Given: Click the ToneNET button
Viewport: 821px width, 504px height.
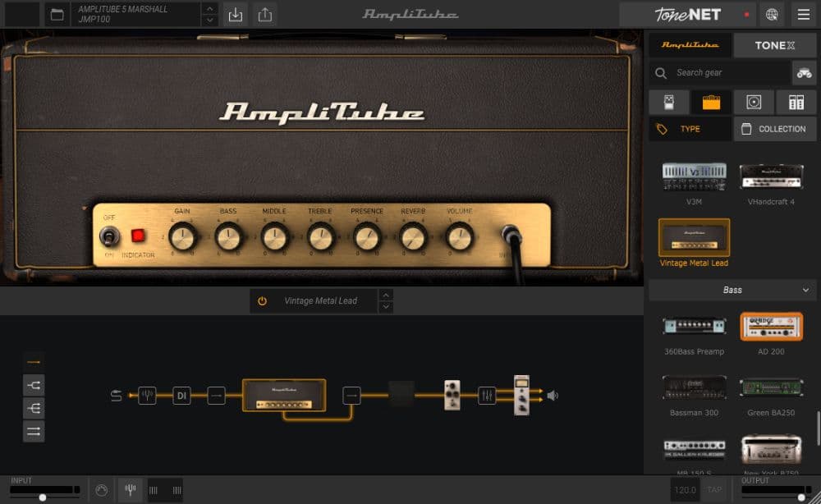Looking at the screenshot, I should 687,15.
